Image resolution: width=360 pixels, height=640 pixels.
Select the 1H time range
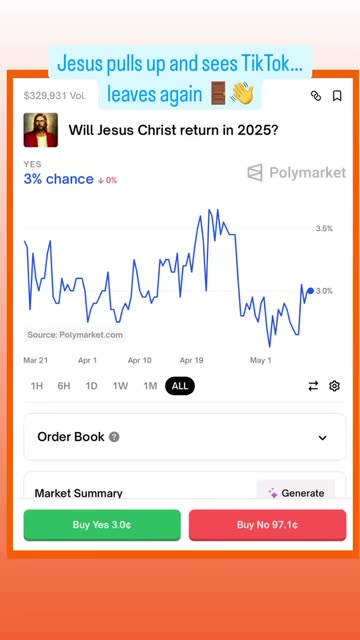(37, 386)
